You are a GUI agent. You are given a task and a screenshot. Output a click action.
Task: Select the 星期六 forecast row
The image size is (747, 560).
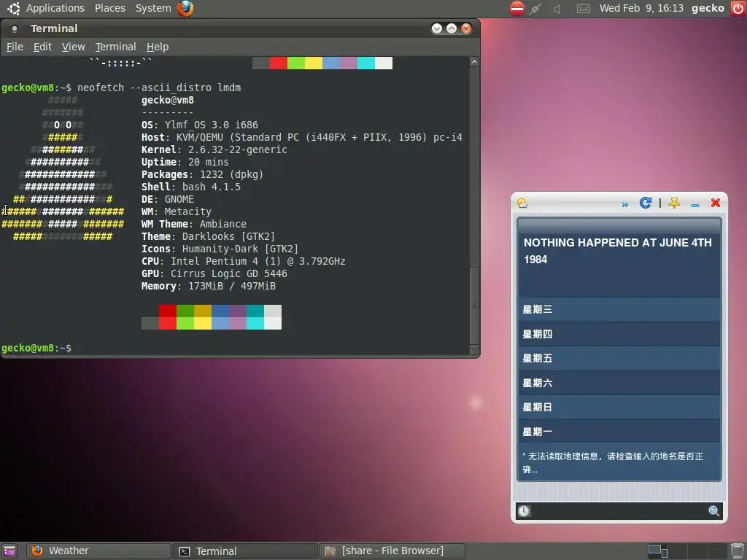pyautogui.click(x=619, y=383)
